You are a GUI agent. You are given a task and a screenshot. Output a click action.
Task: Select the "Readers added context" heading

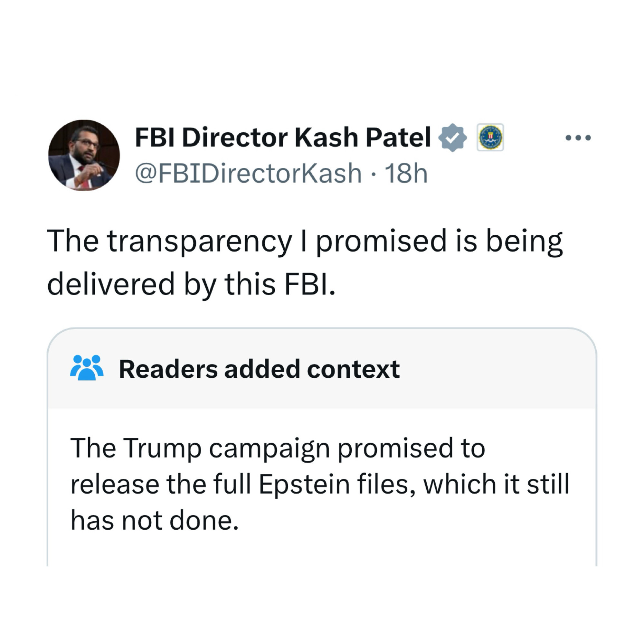[259, 369]
